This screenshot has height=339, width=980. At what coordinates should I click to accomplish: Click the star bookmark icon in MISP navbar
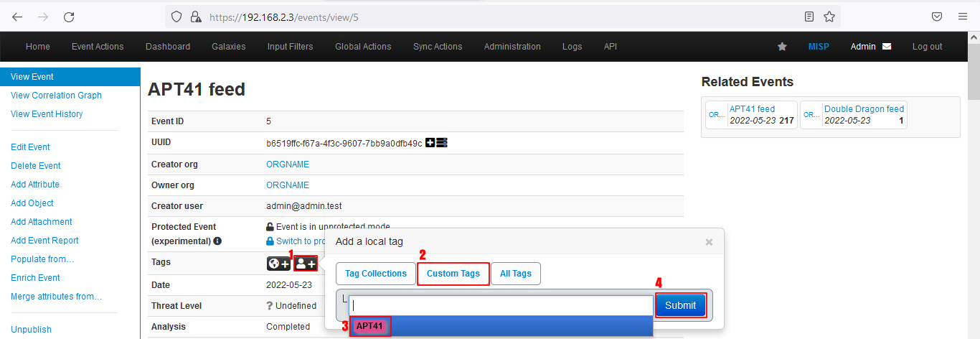tap(782, 47)
